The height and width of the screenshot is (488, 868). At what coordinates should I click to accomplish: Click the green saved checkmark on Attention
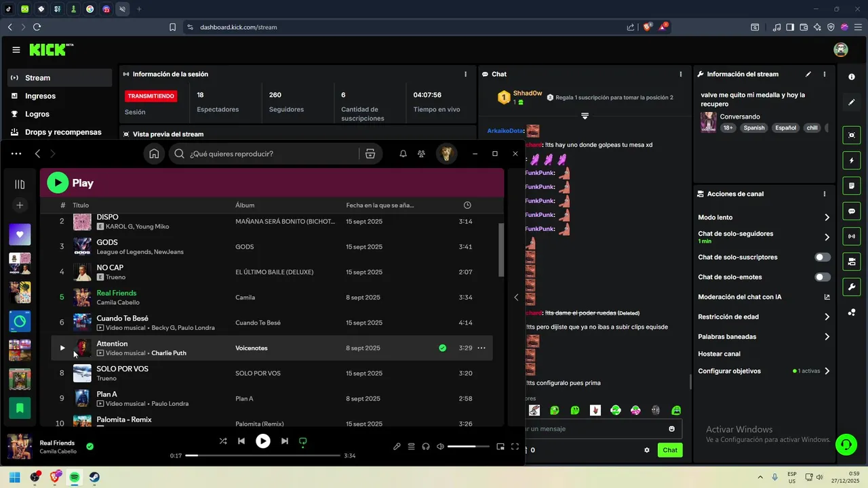point(442,348)
